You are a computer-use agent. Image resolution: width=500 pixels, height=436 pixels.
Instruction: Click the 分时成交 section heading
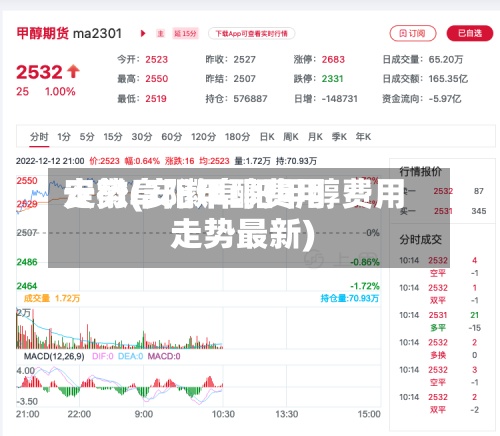[420, 239]
